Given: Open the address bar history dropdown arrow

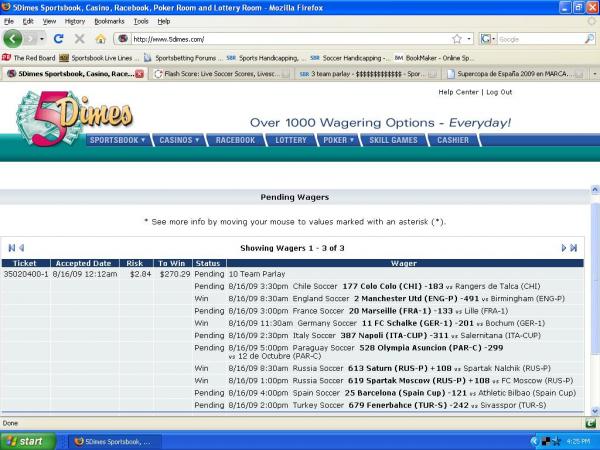Looking at the screenshot, I should pos(468,39).
